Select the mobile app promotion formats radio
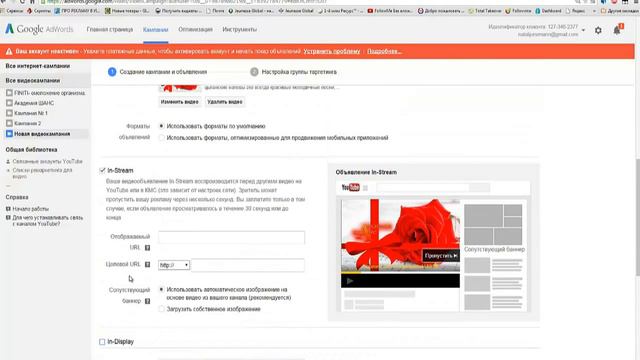 tap(162, 138)
